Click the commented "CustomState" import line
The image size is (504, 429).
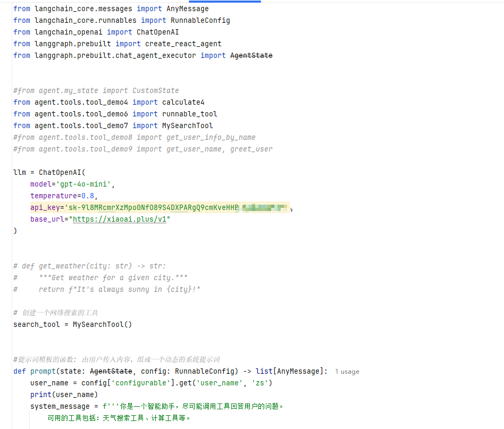96,90
